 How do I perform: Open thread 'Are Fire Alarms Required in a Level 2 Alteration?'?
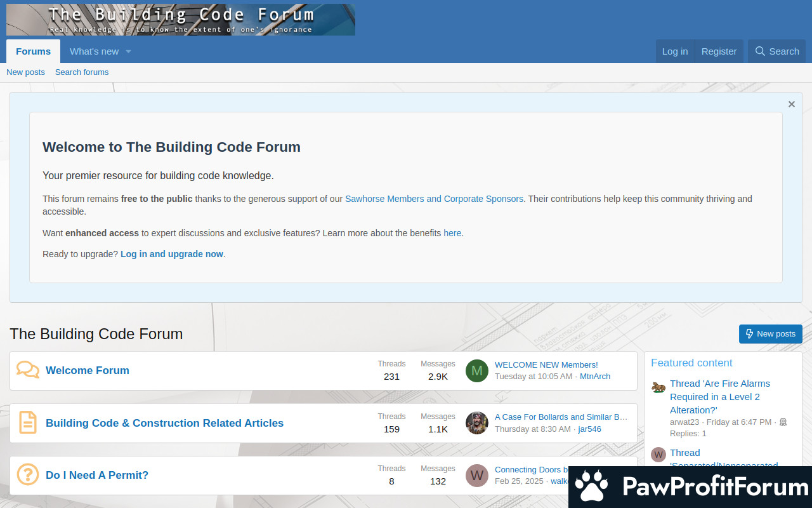pos(720,397)
